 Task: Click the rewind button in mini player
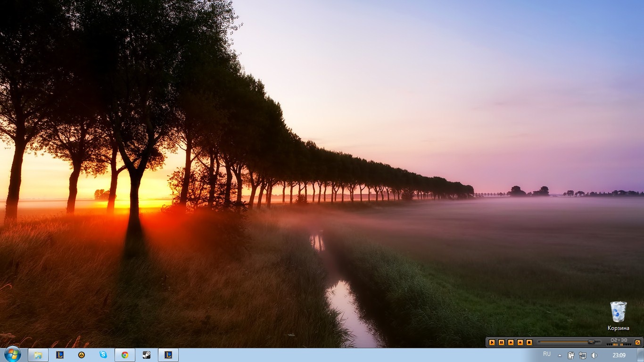click(511, 342)
